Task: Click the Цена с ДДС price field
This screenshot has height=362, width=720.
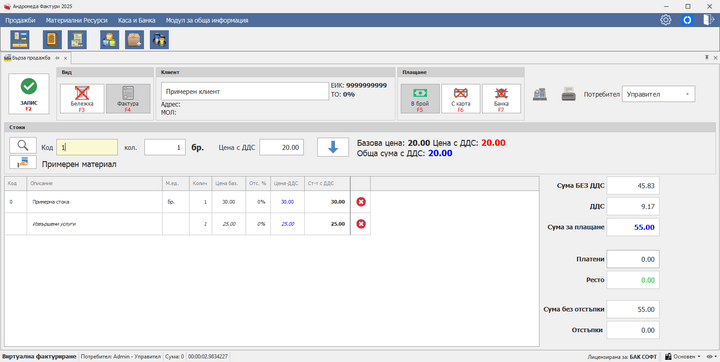Action: pos(281,147)
